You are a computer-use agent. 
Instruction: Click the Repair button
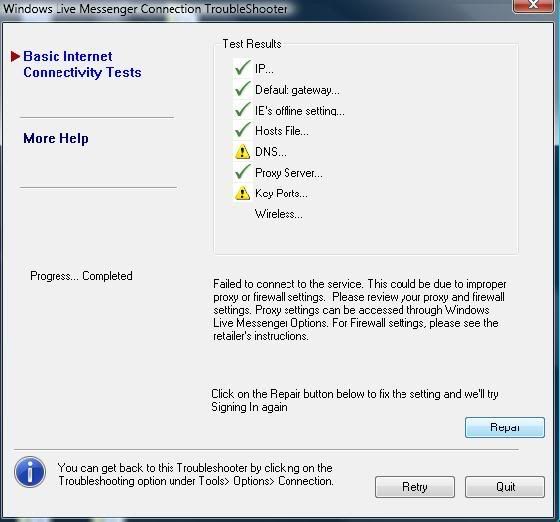[505, 427]
